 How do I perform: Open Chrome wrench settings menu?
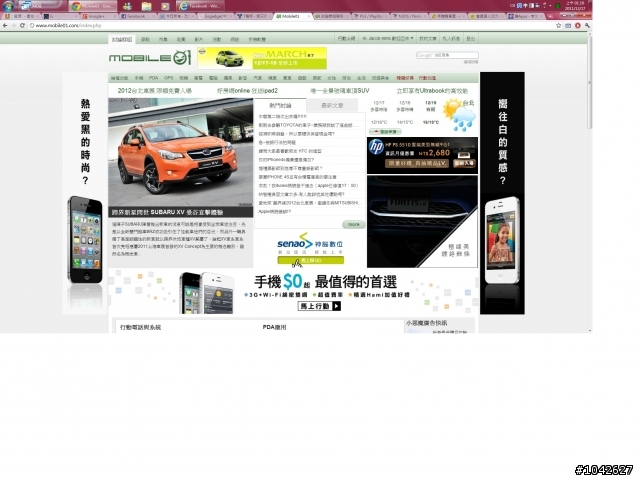[587, 25]
